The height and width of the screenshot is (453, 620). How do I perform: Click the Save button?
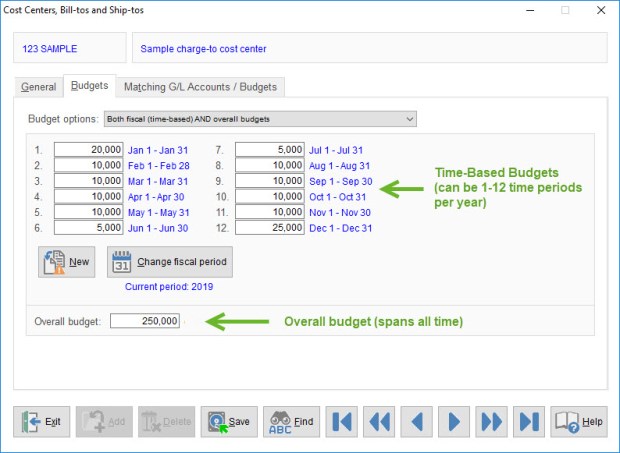(x=229, y=421)
